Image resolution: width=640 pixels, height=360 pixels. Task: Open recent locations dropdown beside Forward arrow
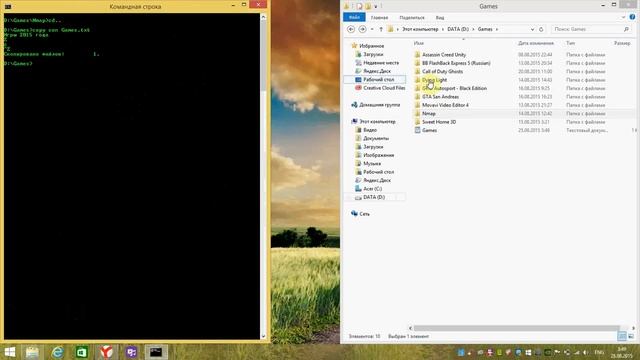pos(372,29)
